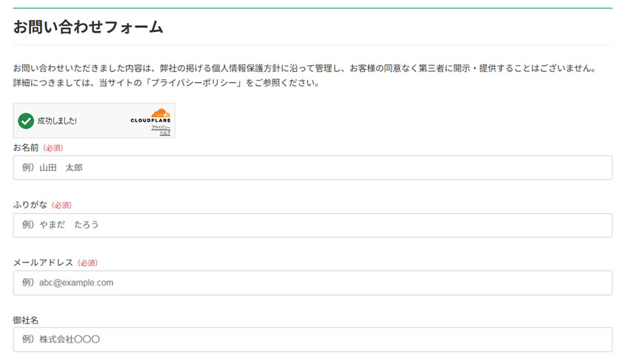Screen dimensions: 637x364
Task: Click the メールアドレス field label
Action: 43,263
